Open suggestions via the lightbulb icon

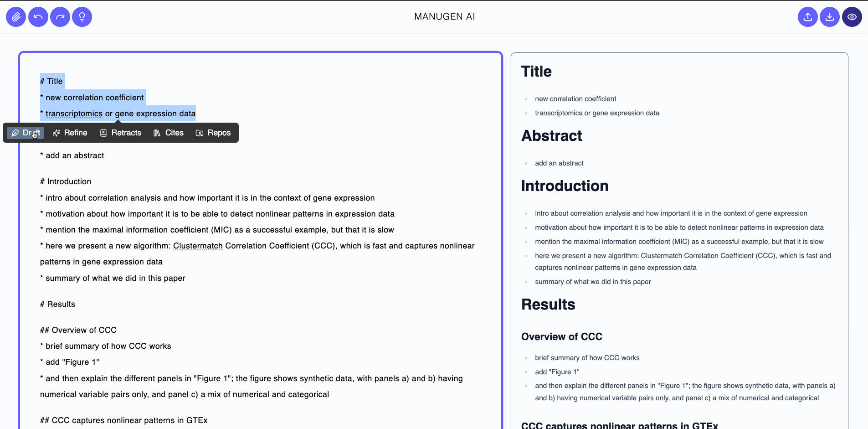coord(82,17)
